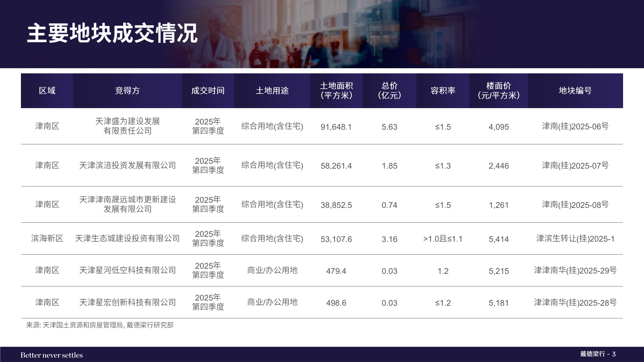Click plot number 津南(挂)2025-06号
644x362 pixels.
tap(575, 126)
